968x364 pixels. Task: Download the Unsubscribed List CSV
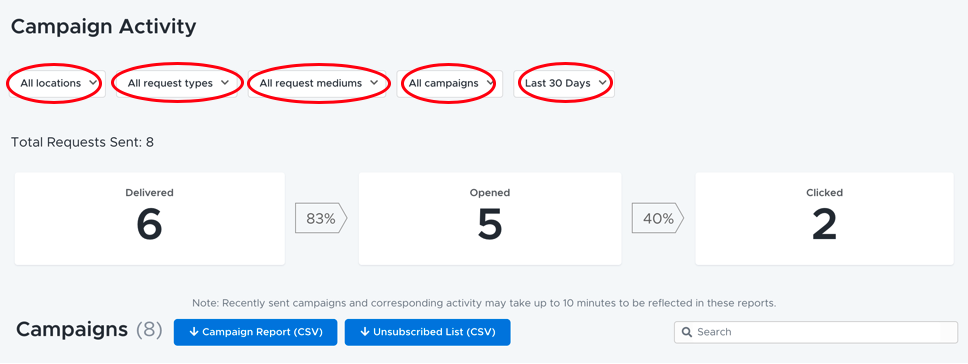(x=427, y=332)
